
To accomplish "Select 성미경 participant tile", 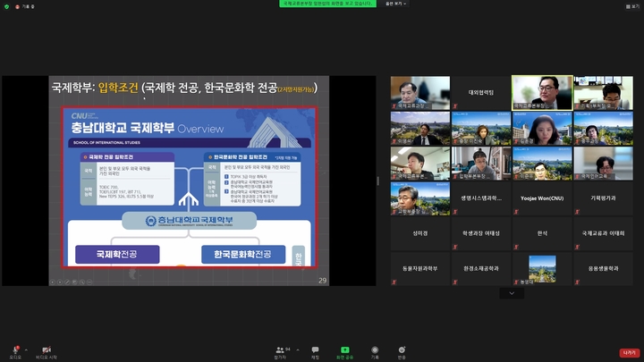I will point(420,233).
